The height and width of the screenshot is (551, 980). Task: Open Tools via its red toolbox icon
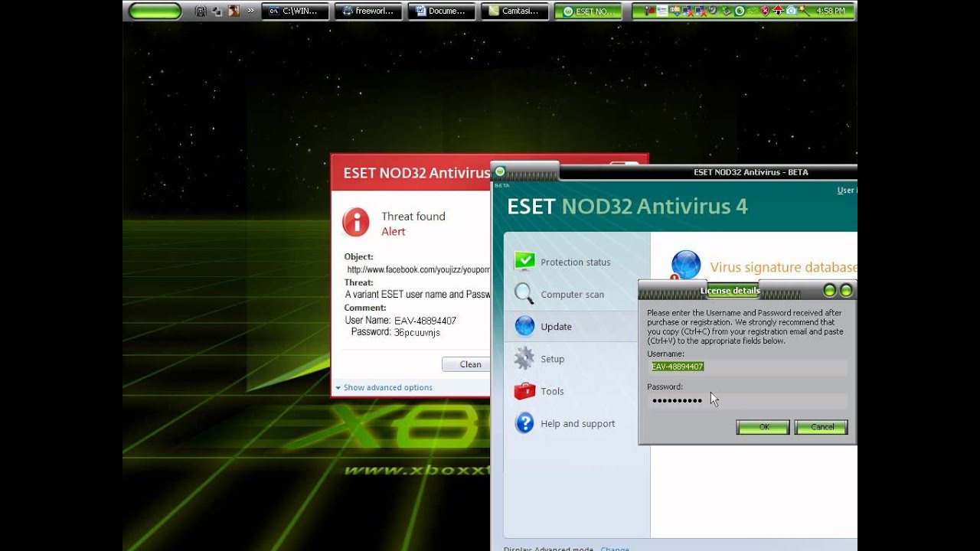coord(524,390)
